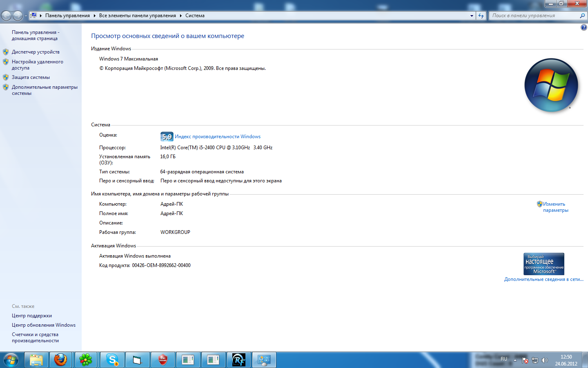
Task: Open 'Счетчики и средства производительности' link
Action: click(x=35, y=337)
